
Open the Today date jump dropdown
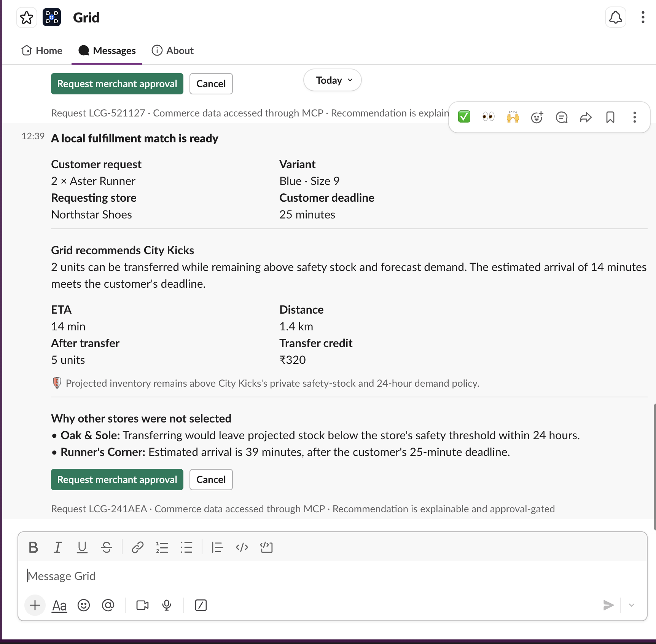333,80
